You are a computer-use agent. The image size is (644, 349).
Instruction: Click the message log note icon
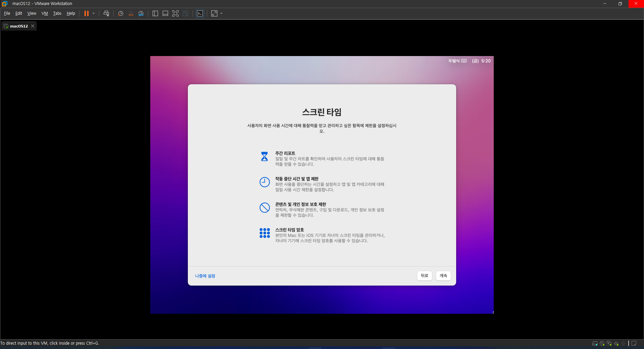(634, 343)
